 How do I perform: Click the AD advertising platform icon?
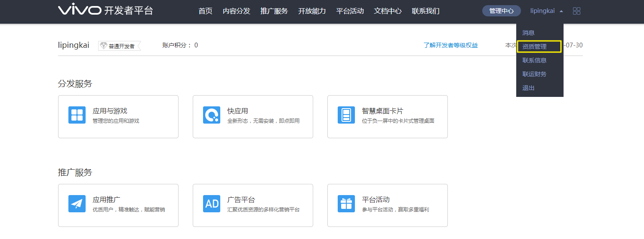(212, 204)
